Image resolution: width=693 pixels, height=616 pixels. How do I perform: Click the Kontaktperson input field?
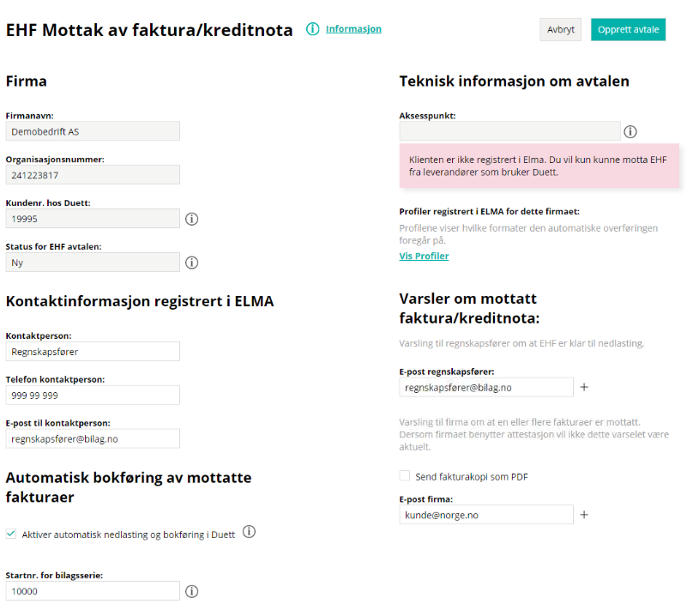point(93,352)
